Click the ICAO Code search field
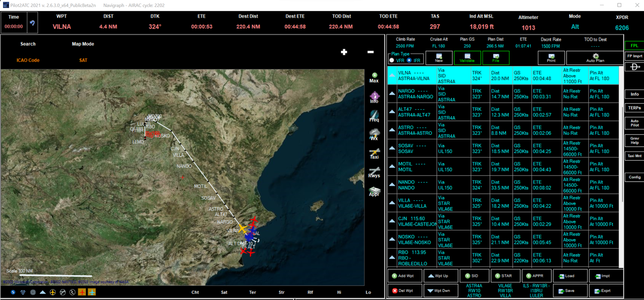This screenshot has width=644, height=300. click(x=28, y=60)
